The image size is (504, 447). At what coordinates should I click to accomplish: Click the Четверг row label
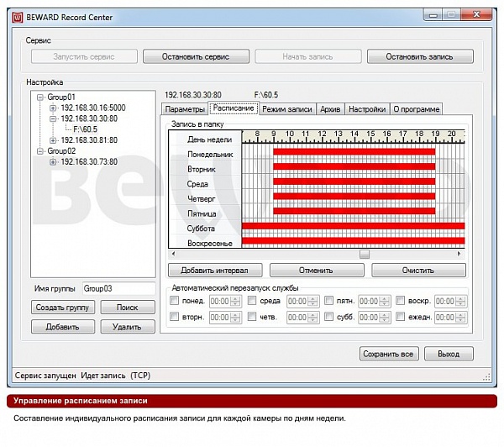[x=202, y=199]
